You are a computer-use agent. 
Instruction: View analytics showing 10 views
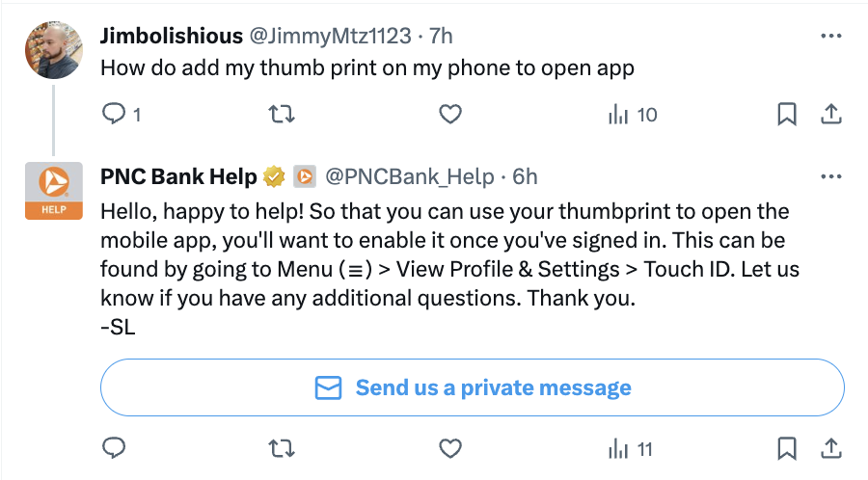(x=632, y=115)
